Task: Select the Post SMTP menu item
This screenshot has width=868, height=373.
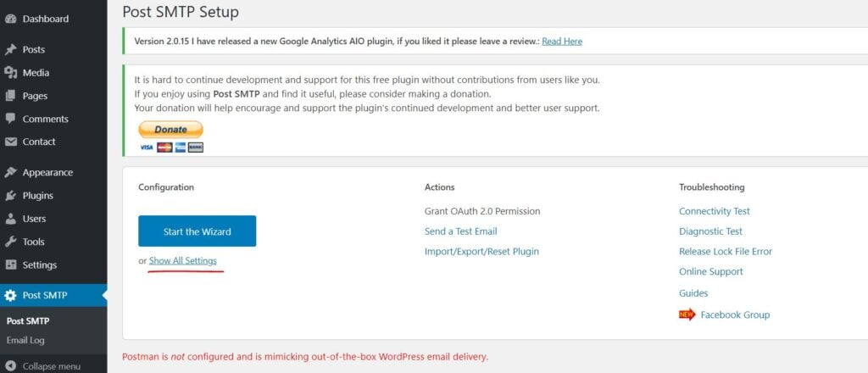Action: (44, 295)
